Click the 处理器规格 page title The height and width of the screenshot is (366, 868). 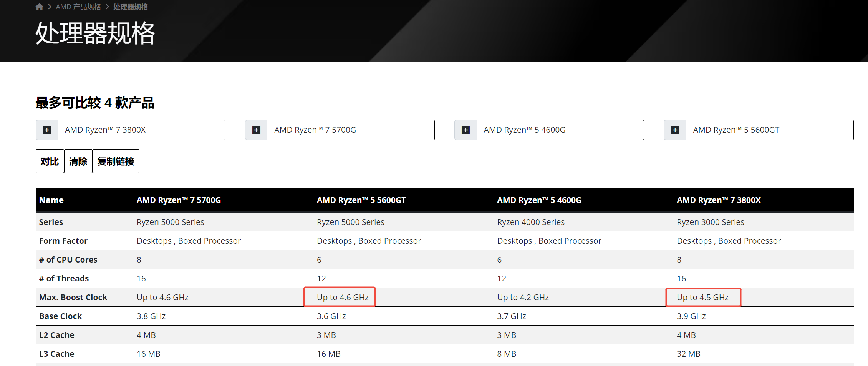(x=95, y=33)
